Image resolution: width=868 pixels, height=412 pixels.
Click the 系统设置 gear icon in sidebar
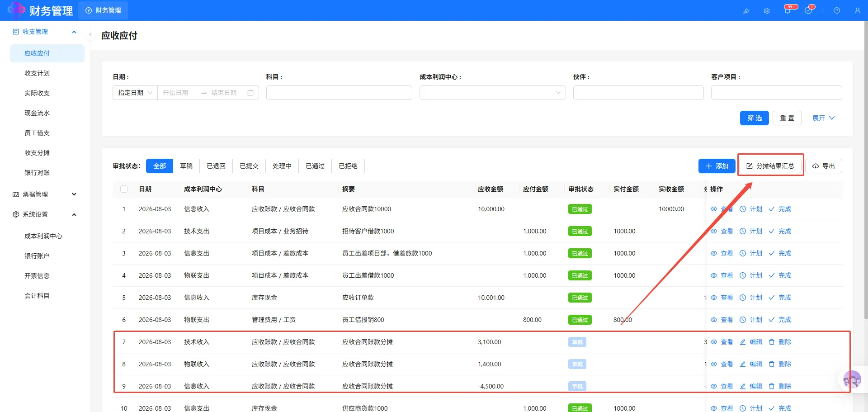coord(16,214)
